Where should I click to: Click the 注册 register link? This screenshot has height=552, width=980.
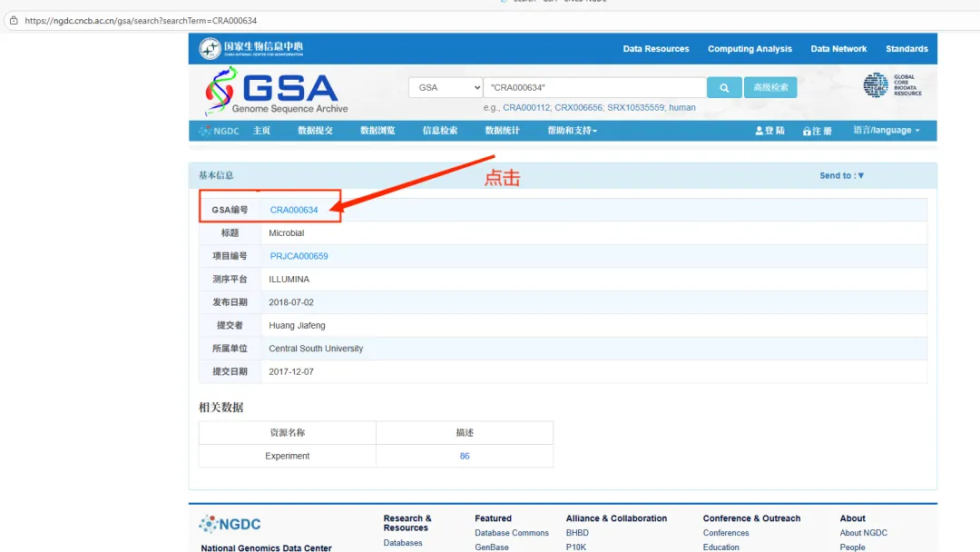click(x=817, y=131)
